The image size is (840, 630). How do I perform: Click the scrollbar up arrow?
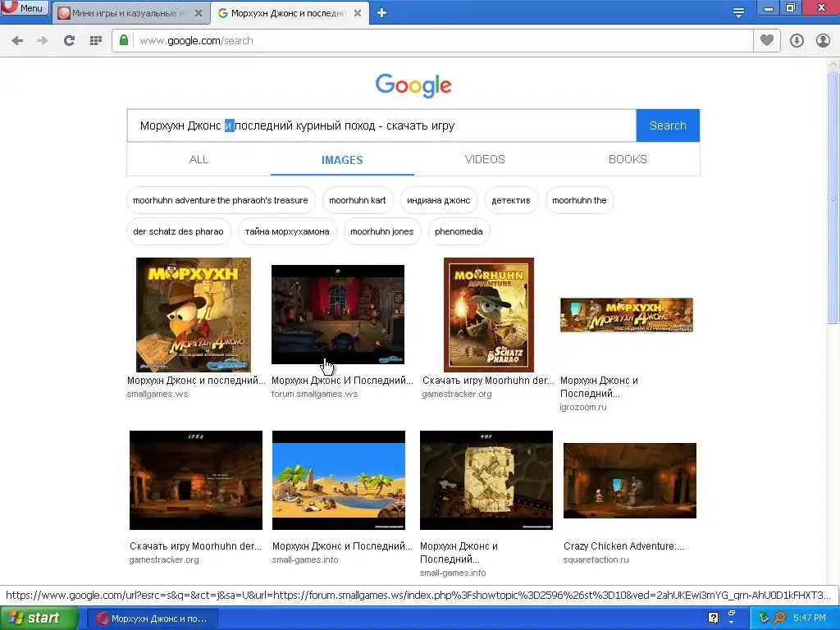click(833, 64)
